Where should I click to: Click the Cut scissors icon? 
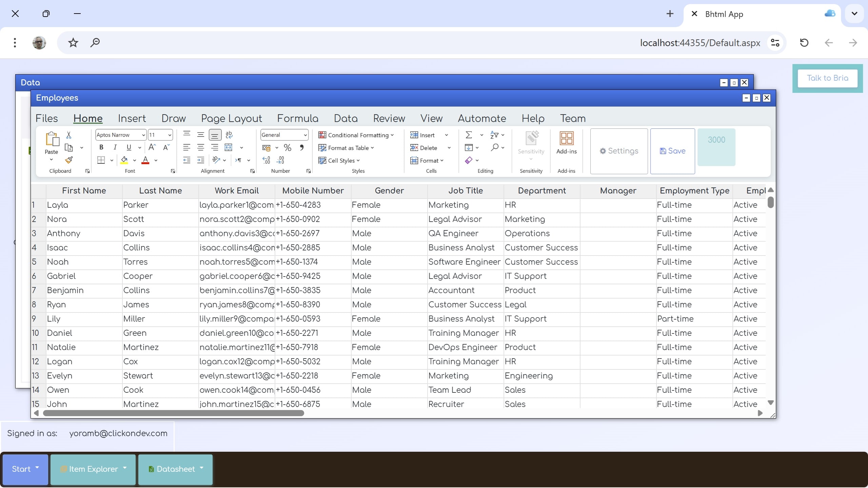pyautogui.click(x=68, y=135)
